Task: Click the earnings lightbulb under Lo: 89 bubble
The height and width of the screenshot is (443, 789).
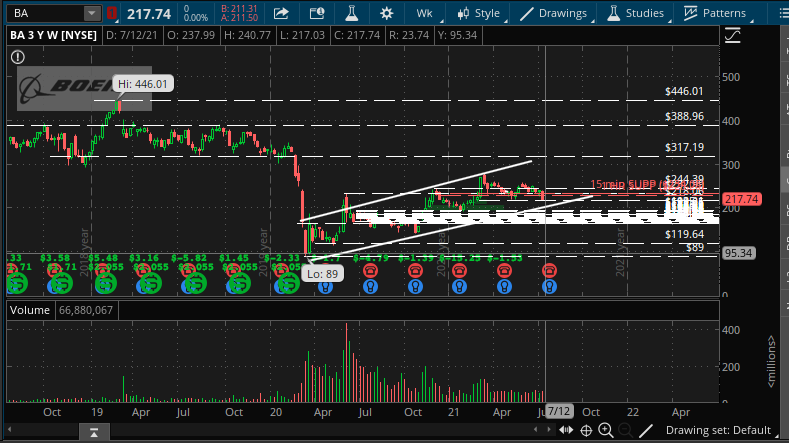Action: pyautogui.click(x=325, y=287)
